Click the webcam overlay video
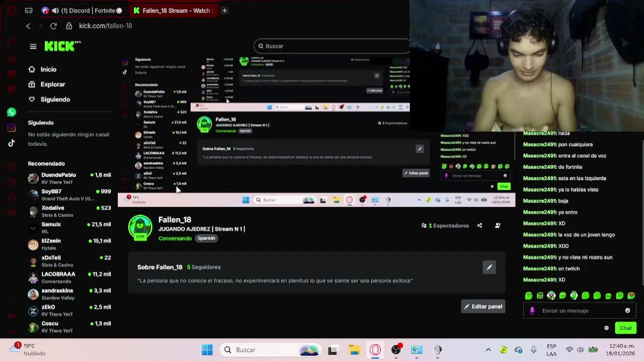 coord(527,66)
